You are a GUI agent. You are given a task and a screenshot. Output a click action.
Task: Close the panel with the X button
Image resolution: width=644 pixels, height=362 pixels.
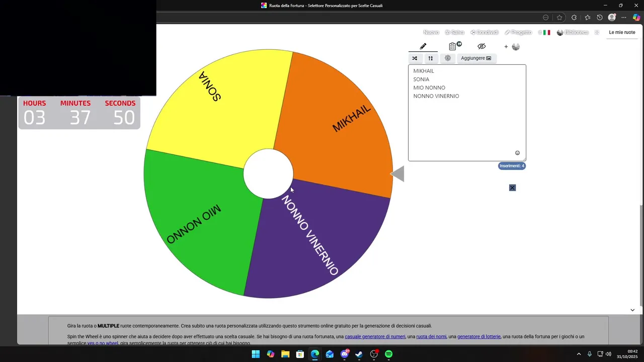point(512,188)
